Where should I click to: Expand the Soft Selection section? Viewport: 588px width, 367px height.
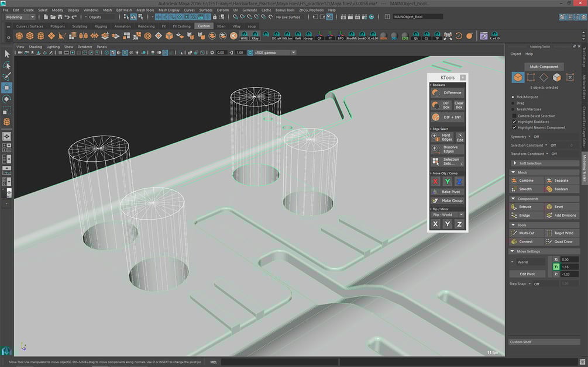531,163
